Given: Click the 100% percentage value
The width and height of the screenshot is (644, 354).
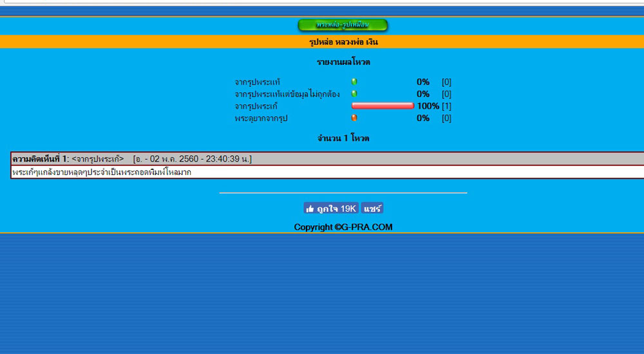Looking at the screenshot, I should click(428, 106).
